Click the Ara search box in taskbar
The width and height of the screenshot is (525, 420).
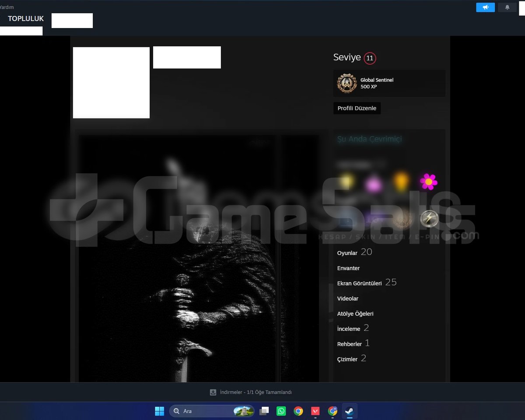212,411
